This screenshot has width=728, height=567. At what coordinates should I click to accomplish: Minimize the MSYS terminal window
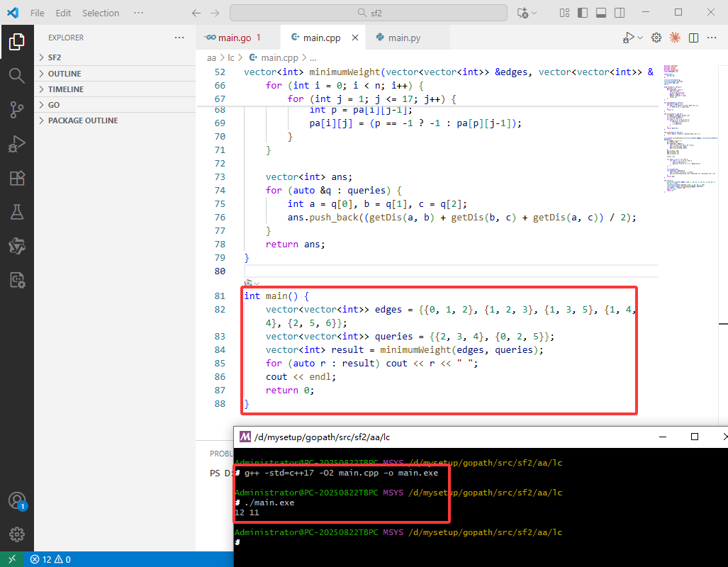coord(663,437)
